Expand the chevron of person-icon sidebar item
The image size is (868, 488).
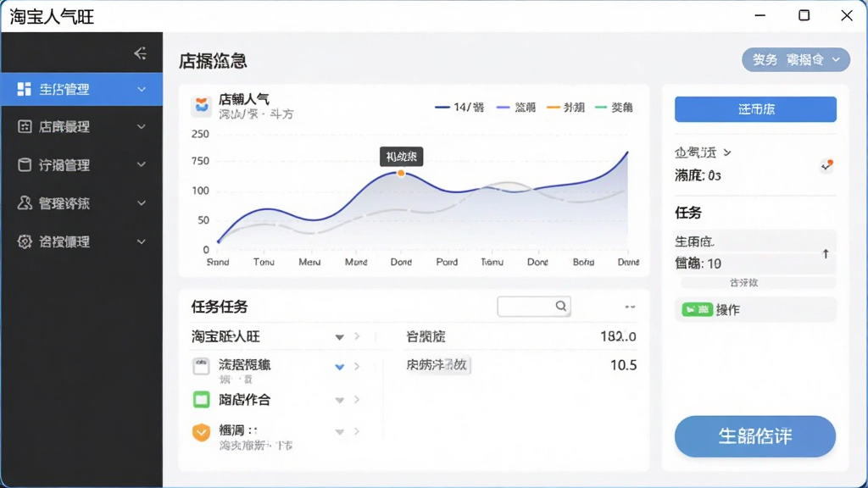[x=142, y=203]
